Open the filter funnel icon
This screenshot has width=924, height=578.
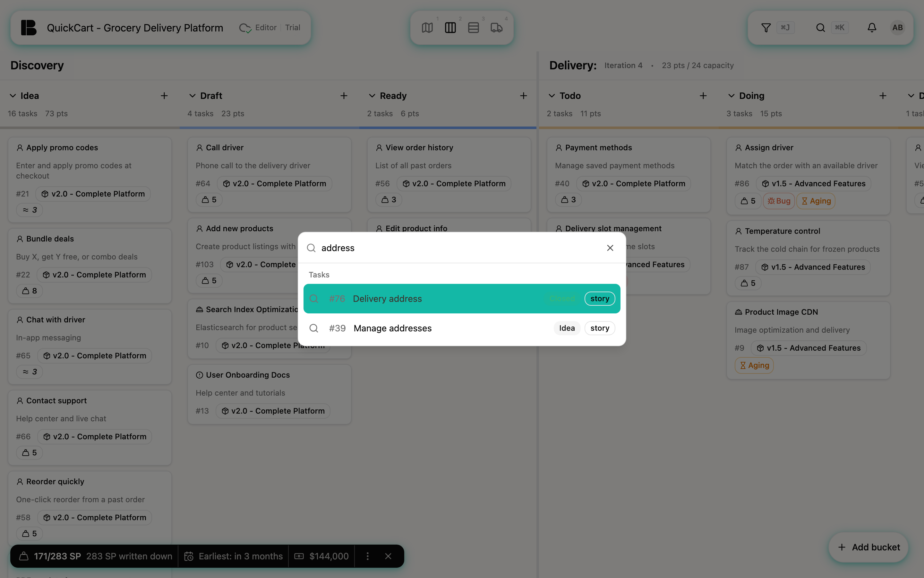click(x=766, y=28)
